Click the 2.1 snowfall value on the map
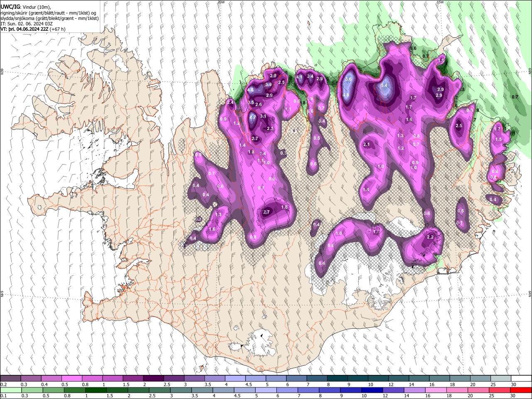 (367, 145)
